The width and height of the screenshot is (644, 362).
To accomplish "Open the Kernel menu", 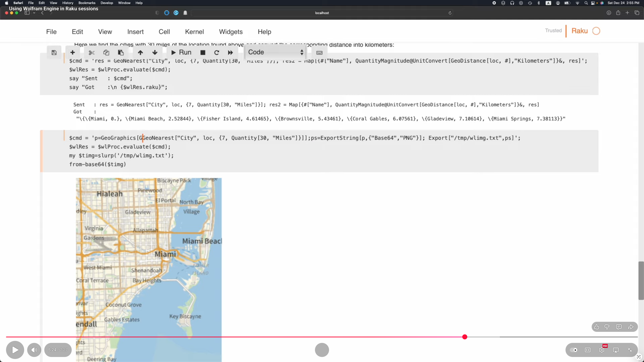I will [x=194, y=32].
